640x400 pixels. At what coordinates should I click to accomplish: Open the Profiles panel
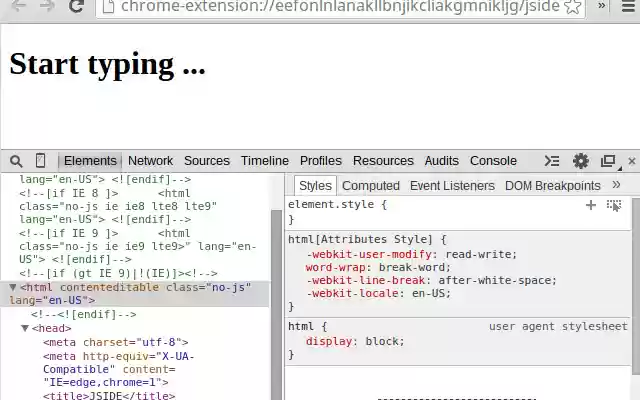click(x=320, y=161)
